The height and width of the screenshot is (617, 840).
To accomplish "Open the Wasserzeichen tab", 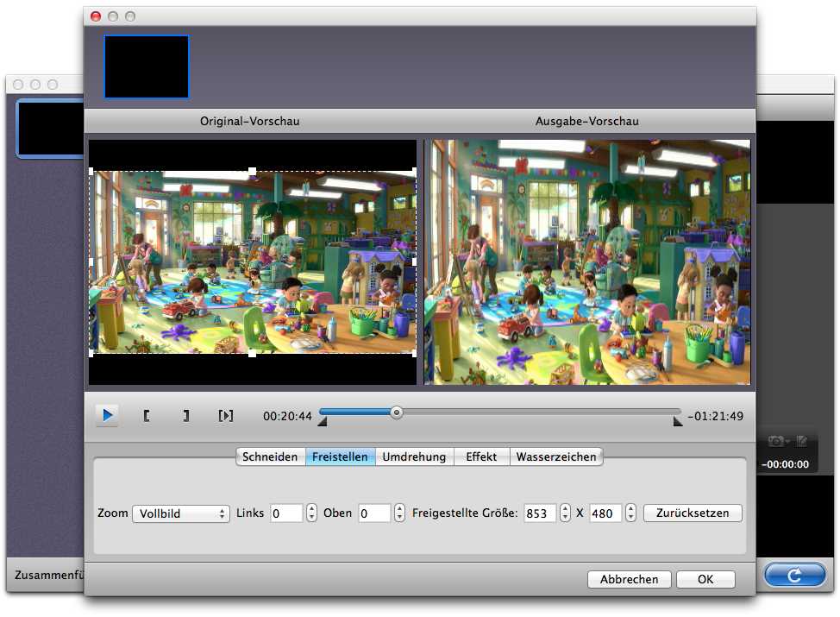I will pos(556,457).
